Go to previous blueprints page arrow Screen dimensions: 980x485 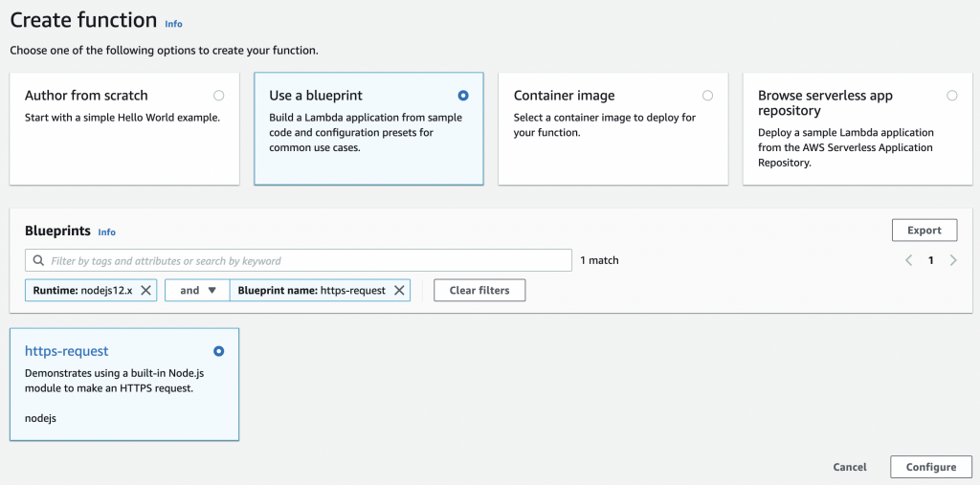[909, 260]
